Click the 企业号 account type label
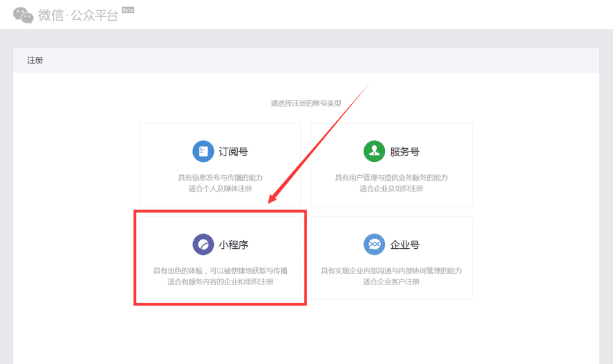The width and height of the screenshot is (613, 364). click(405, 244)
